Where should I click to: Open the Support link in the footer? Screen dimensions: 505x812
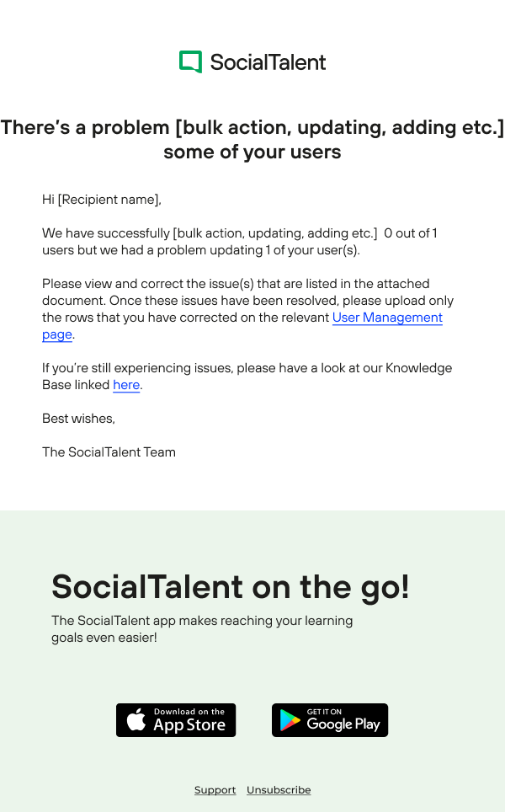(x=215, y=790)
